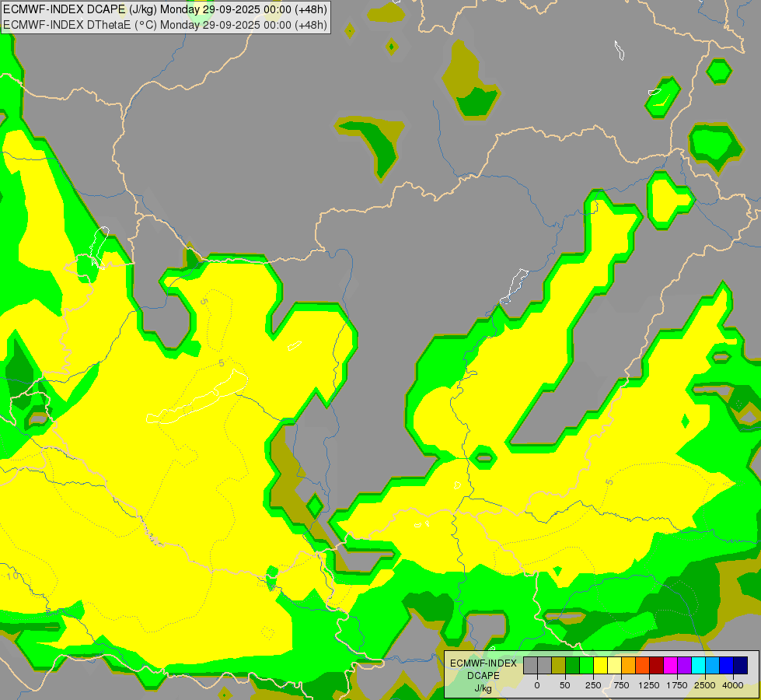Click the dark green legend swatch

click(573, 665)
